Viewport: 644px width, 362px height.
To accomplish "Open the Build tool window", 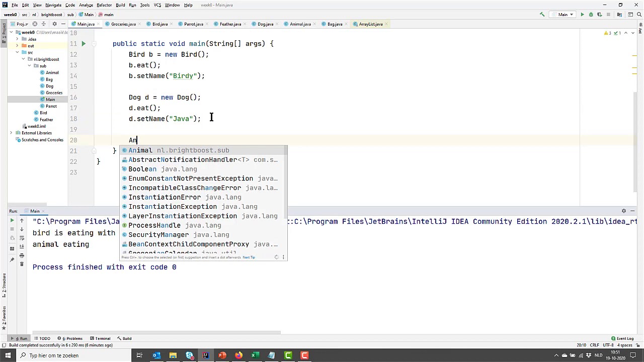I will click(x=124, y=338).
